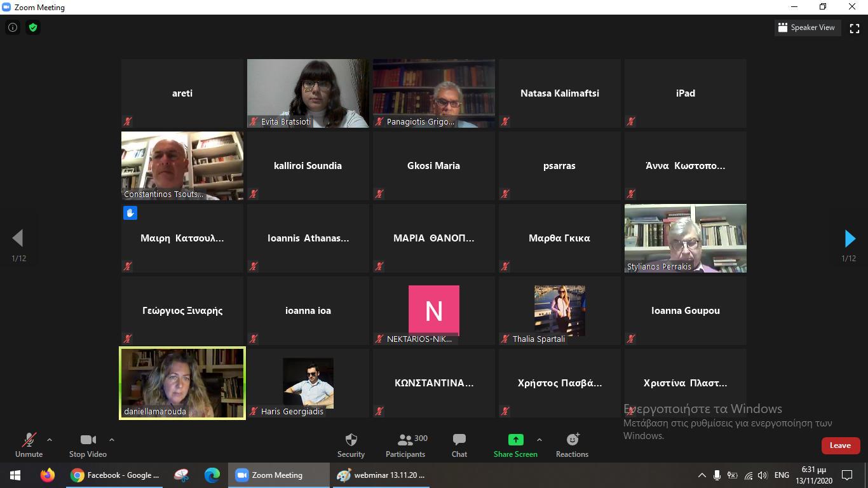This screenshot has width=868, height=488.
Task: Leave the meeting
Action: [840, 445]
